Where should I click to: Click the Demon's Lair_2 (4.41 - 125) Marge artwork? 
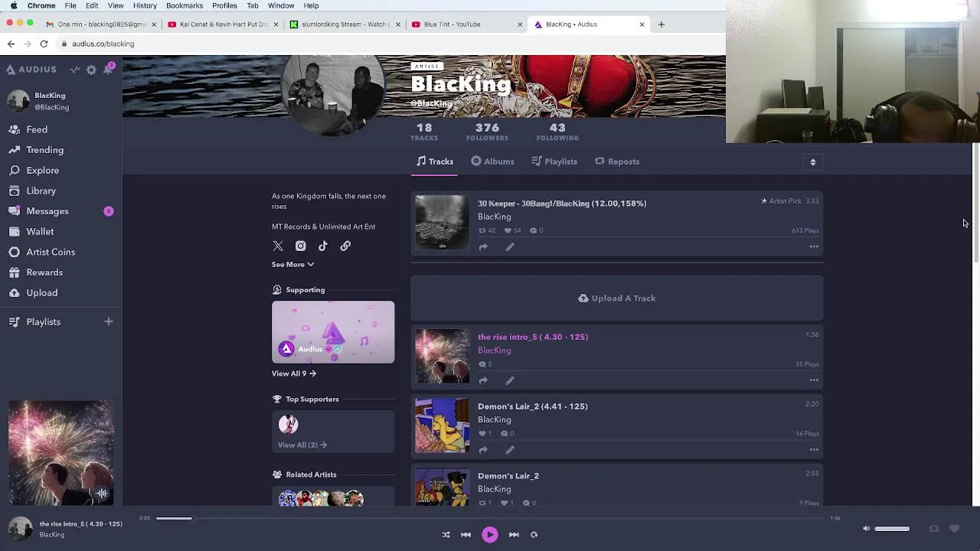point(443,425)
